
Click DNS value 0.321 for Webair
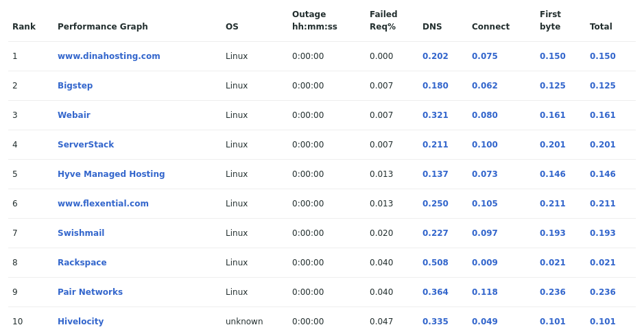pos(436,115)
